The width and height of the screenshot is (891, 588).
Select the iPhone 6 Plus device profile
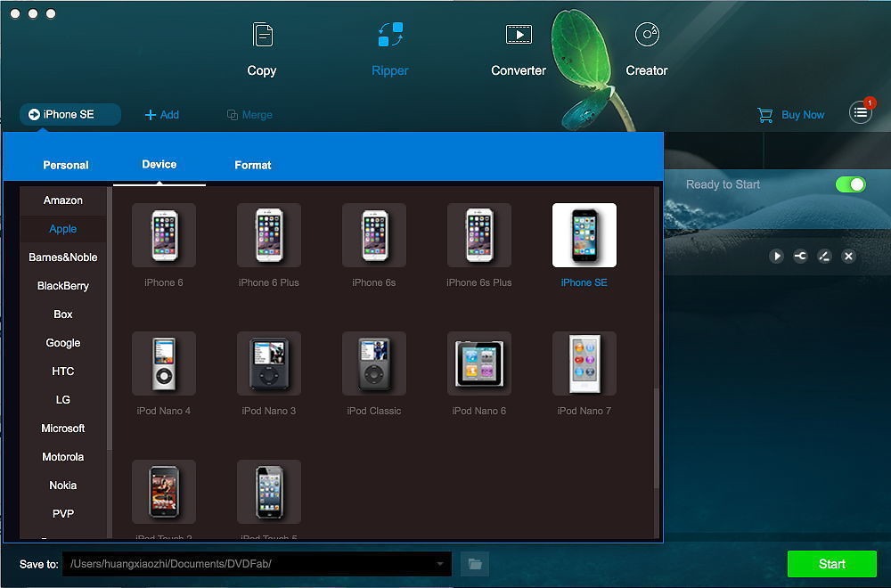(269, 235)
